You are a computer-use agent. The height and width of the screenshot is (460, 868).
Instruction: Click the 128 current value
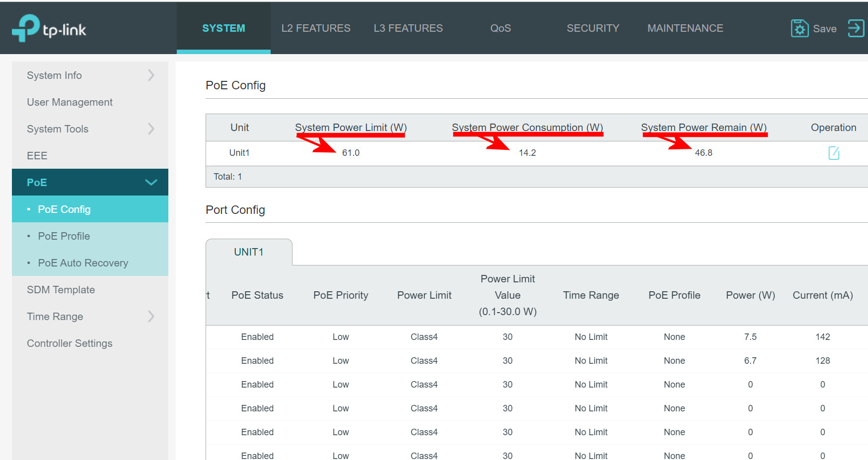click(x=823, y=361)
